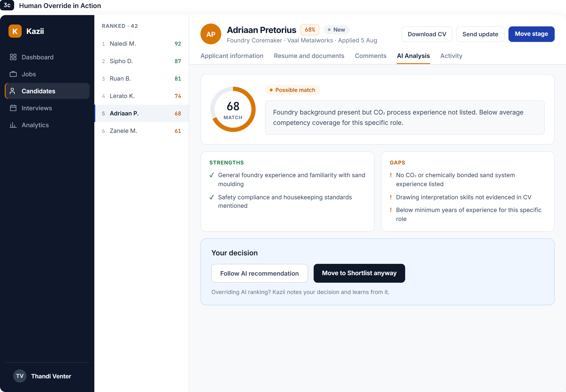
Task: Open the Activity tab
Action: pos(451,56)
